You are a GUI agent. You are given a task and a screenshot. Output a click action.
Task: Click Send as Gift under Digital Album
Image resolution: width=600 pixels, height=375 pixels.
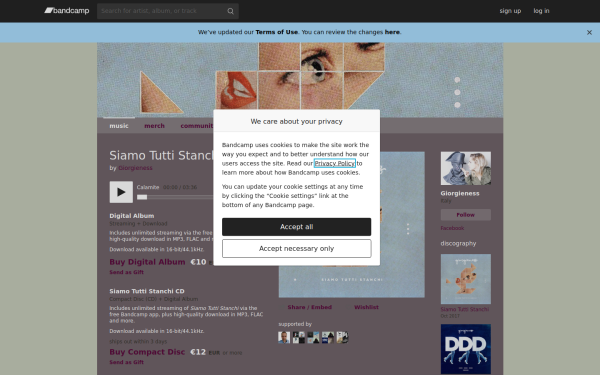coord(127,272)
